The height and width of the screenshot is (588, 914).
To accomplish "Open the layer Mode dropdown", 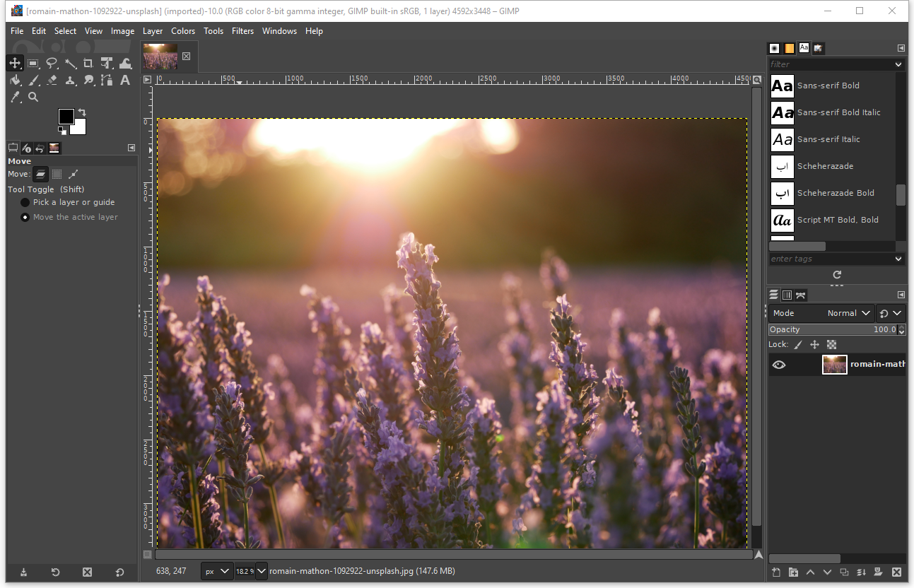I will (821, 313).
